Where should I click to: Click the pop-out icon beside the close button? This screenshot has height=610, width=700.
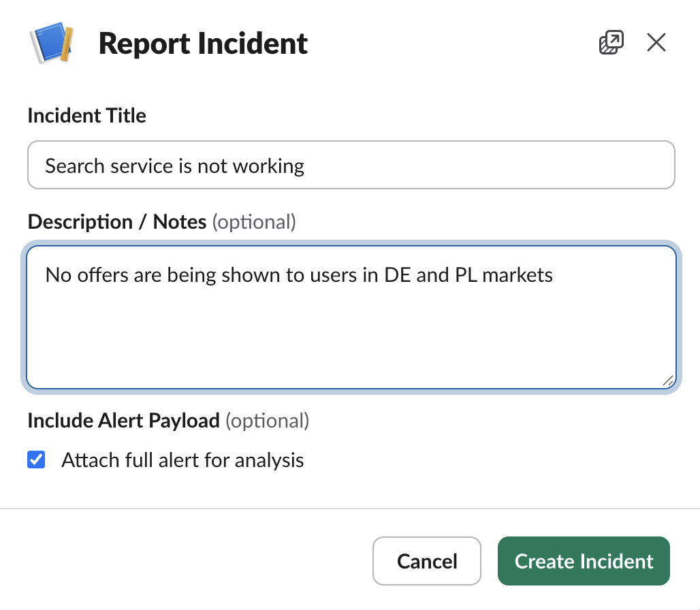point(611,42)
